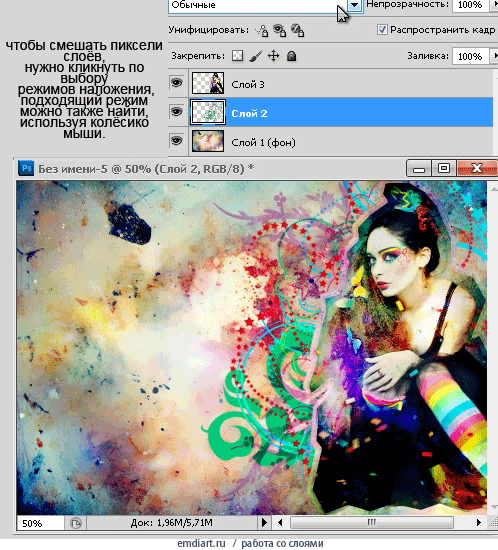Click status bar icon next to 50% zoom
This screenshot has height=550, width=498.
click(75, 523)
